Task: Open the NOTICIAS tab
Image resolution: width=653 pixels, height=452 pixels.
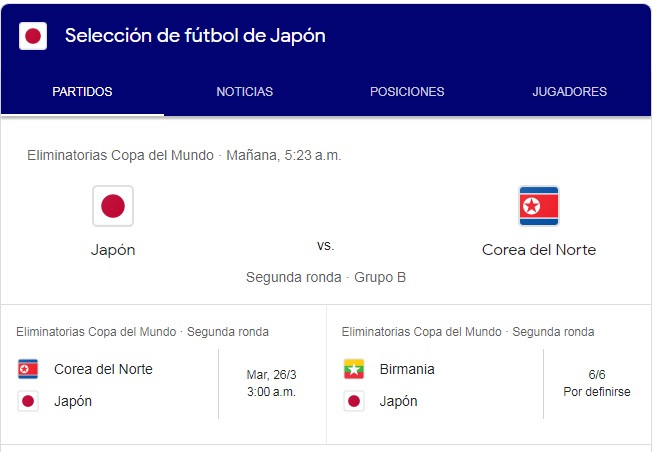Action: coord(245,92)
